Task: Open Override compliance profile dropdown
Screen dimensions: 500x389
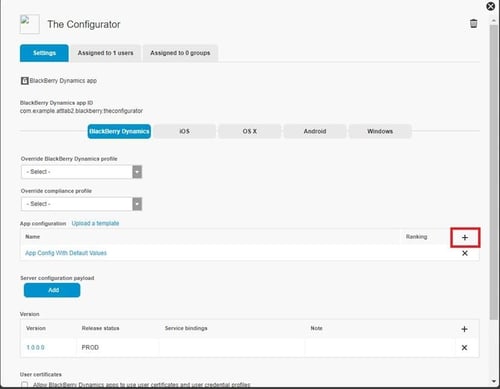Action: (x=82, y=204)
